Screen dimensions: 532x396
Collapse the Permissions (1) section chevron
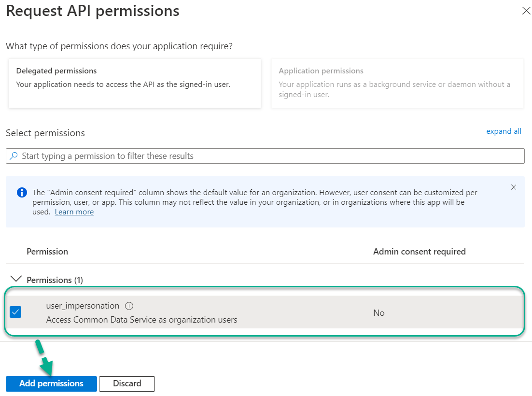16,279
